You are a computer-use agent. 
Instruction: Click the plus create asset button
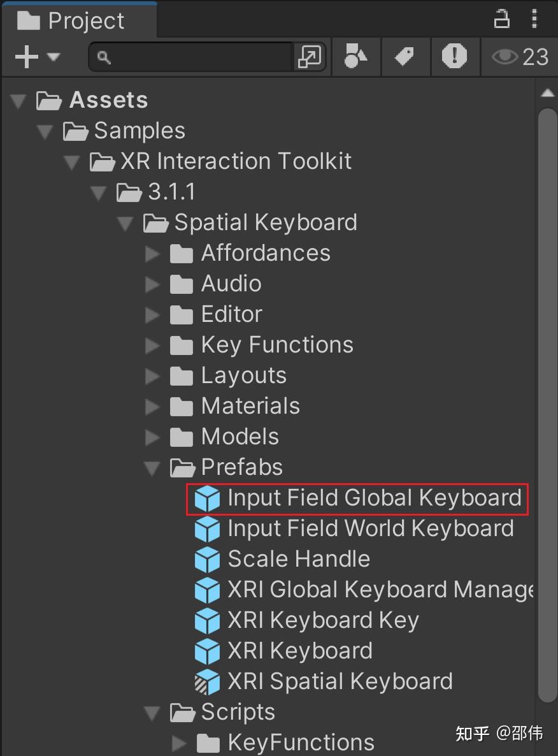click(25, 57)
